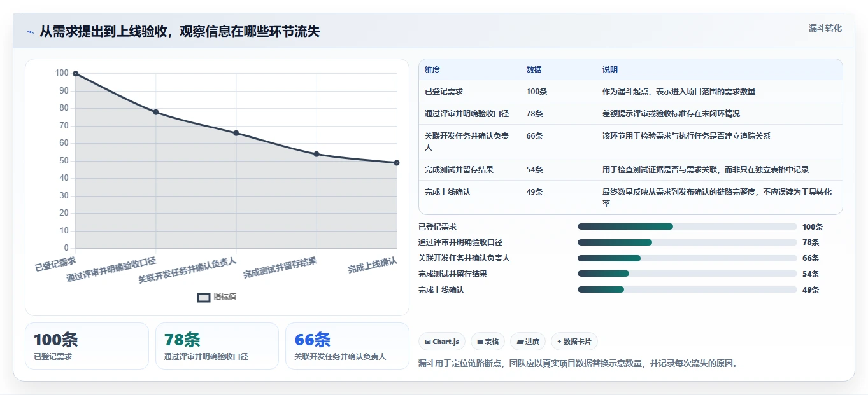Click the 表格 chip

[x=488, y=342]
